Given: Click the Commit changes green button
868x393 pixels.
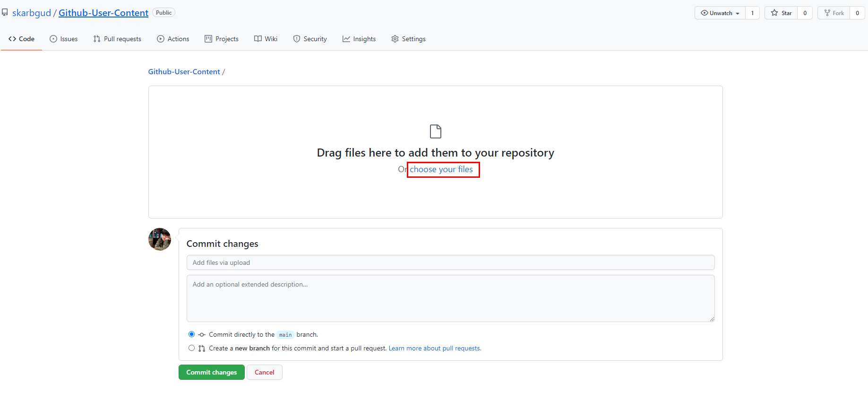Looking at the screenshot, I should (212, 372).
